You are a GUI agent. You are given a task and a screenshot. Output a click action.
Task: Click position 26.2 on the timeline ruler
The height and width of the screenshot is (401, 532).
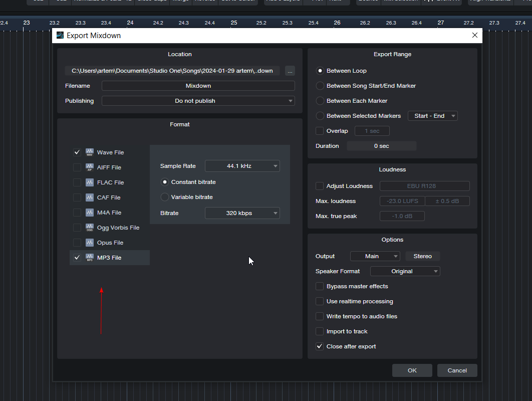[365, 23]
